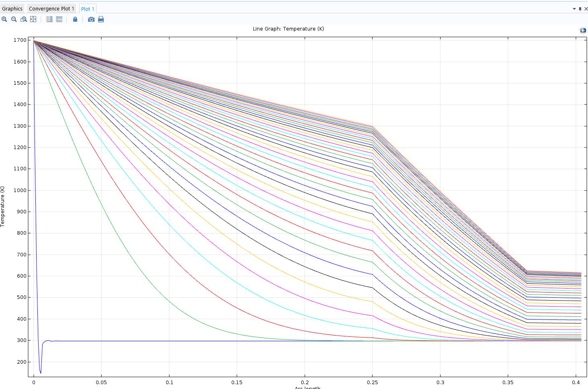The image size is (588, 389).
Task: Click the Zoom Out magnifier icon
Action: [14, 19]
